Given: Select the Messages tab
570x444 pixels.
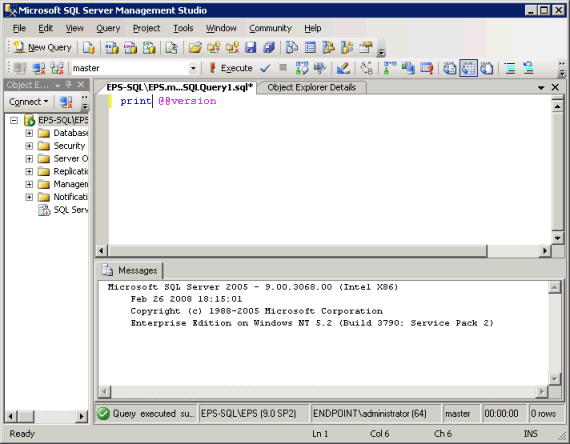Looking at the screenshot, I should pos(130,270).
